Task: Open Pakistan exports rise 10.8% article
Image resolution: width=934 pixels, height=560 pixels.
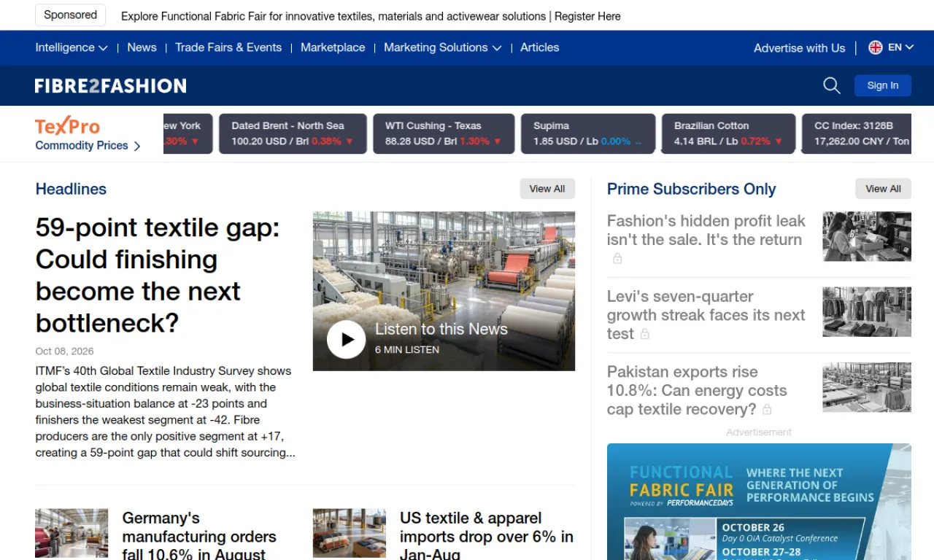Action: click(x=697, y=390)
